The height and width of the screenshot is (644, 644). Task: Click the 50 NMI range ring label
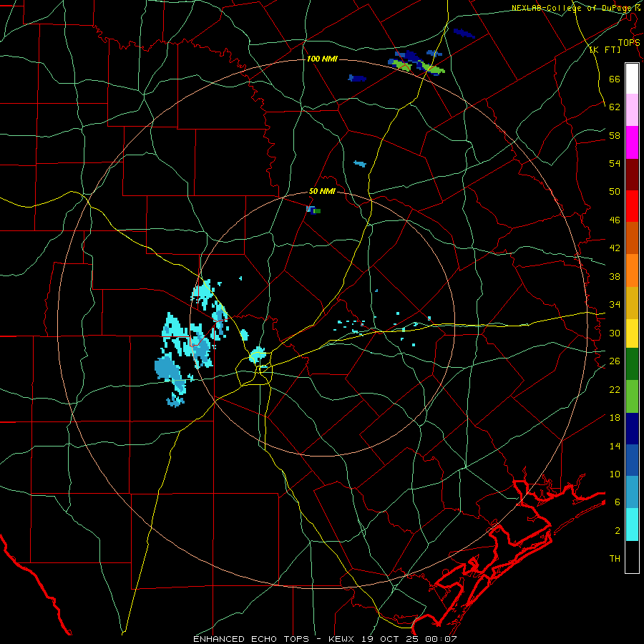pos(323,191)
